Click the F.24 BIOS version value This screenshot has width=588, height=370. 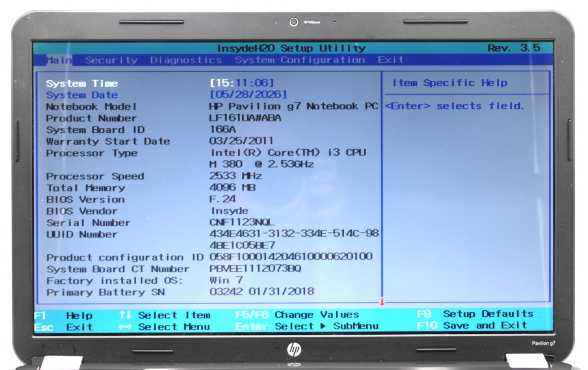223,199
